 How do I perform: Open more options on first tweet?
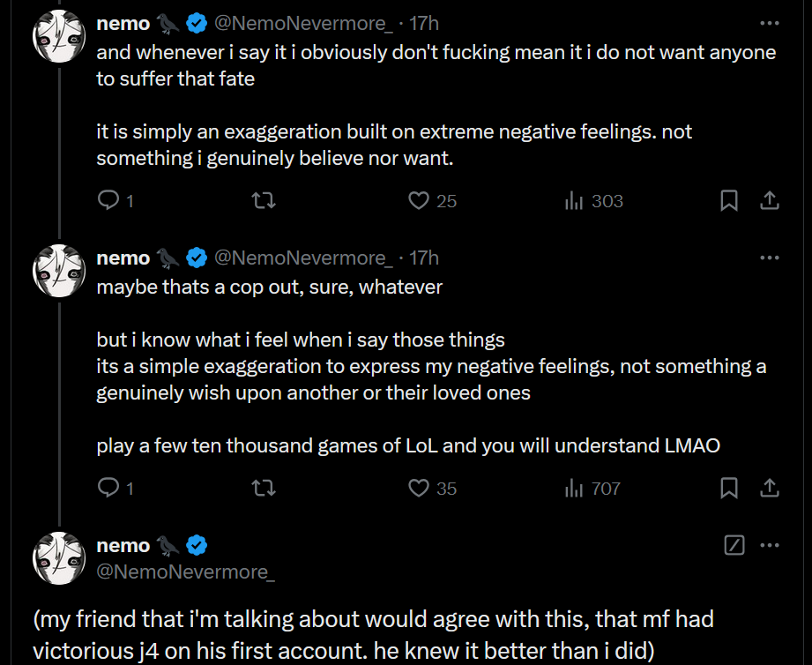point(769,23)
